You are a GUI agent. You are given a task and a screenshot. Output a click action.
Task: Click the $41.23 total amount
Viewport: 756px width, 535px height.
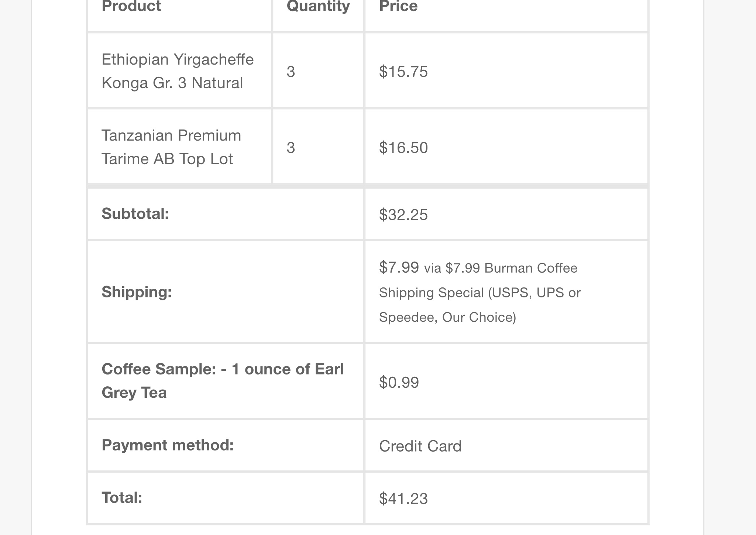pos(403,499)
